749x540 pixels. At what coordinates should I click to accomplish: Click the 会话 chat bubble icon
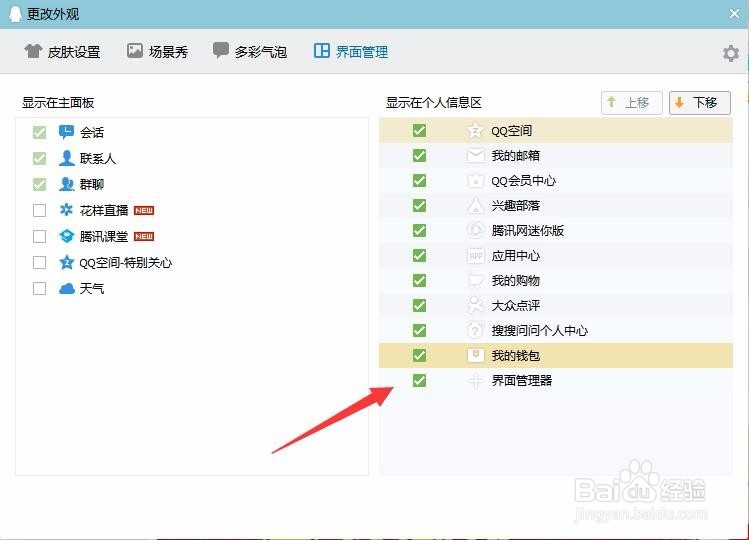coord(66,132)
